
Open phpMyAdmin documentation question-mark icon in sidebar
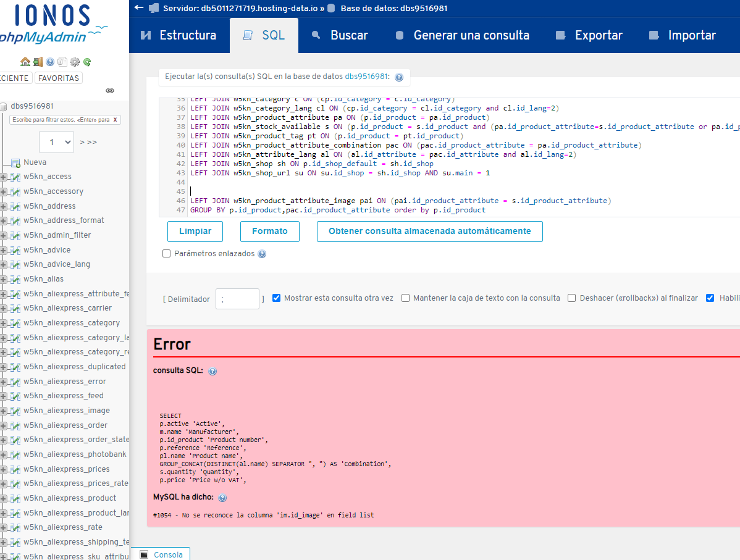coord(50,62)
